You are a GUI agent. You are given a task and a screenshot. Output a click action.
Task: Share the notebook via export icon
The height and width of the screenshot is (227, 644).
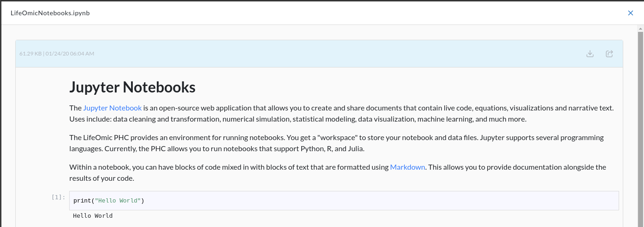pos(609,54)
